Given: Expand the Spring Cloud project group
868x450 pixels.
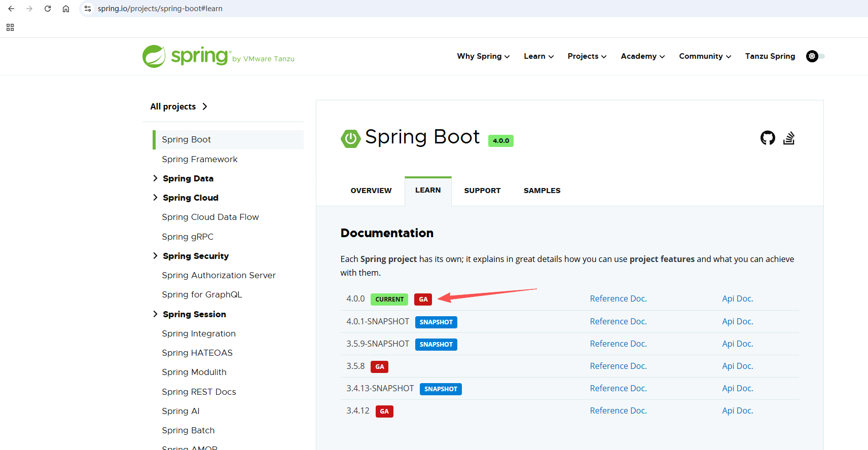Looking at the screenshot, I should (x=156, y=198).
